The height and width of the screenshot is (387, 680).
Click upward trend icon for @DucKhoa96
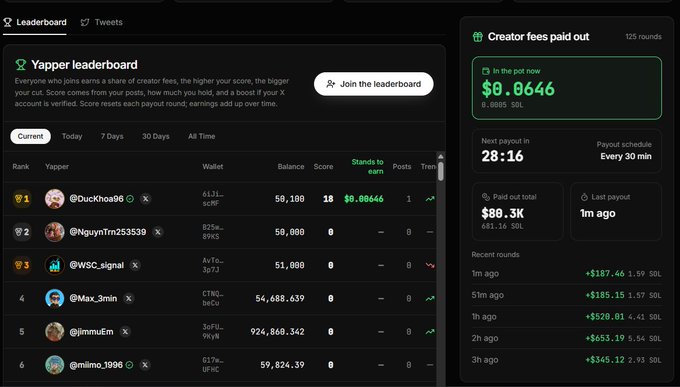[x=430, y=199]
